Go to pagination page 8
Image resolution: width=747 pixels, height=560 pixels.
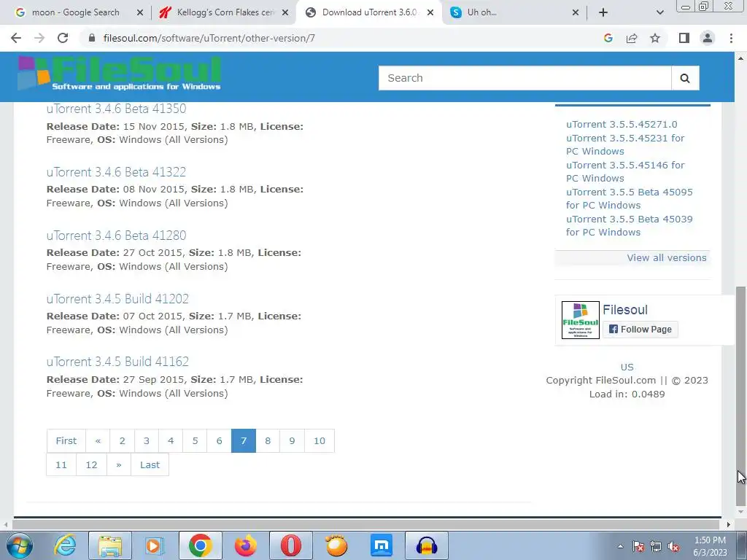[268, 441]
